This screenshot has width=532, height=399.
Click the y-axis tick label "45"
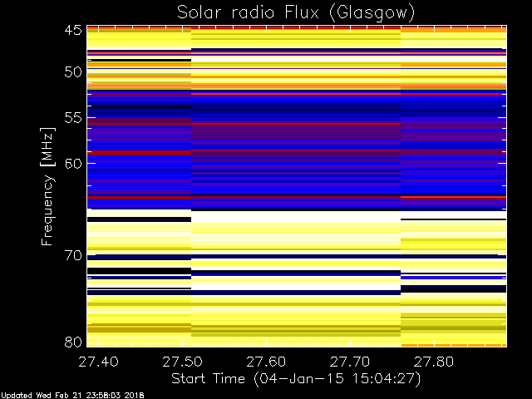coord(73,30)
